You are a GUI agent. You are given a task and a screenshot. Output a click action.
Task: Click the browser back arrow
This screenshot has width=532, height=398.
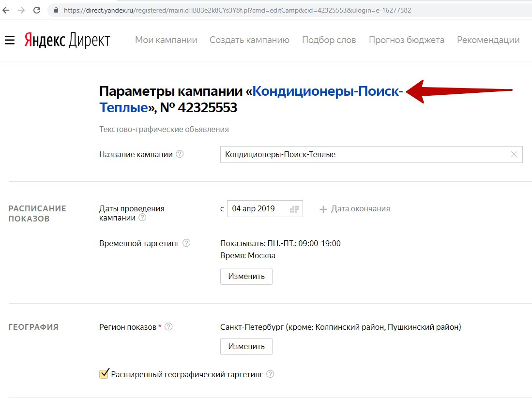pyautogui.click(x=6, y=10)
